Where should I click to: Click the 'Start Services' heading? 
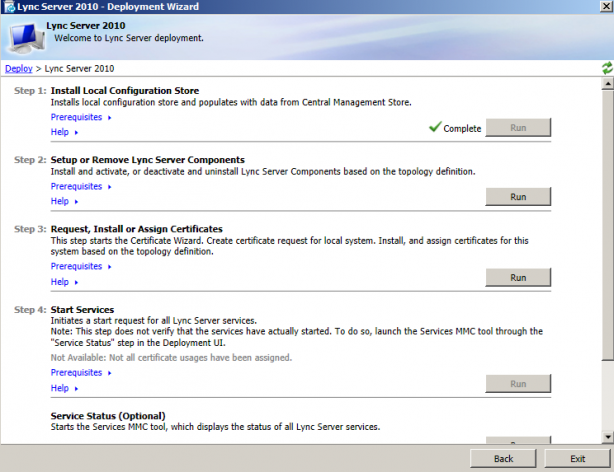click(82, 309)
